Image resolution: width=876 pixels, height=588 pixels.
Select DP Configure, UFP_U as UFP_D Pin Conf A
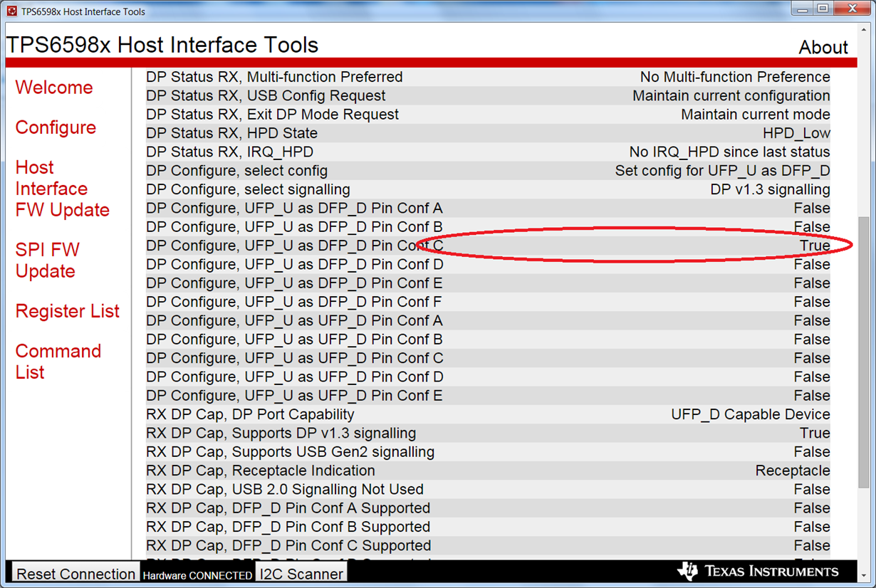tap(488, 320)
